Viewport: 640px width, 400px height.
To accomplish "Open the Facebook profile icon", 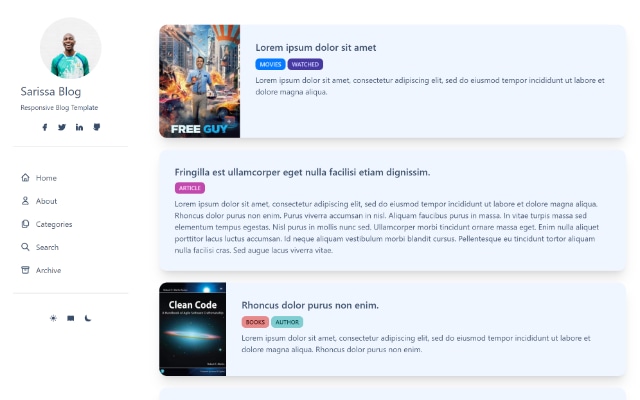I will coord(44,127).
